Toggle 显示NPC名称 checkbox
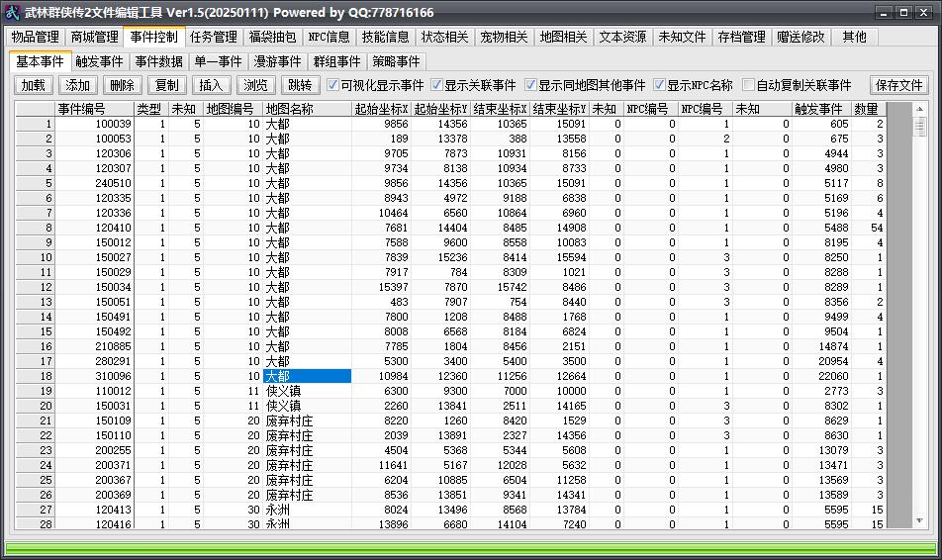 point(659,85)
